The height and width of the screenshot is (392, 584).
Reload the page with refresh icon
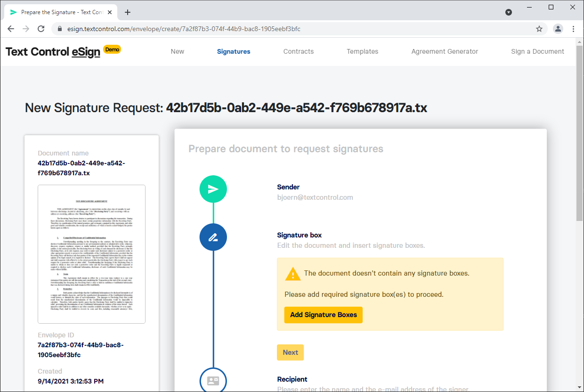click(41, 29)
